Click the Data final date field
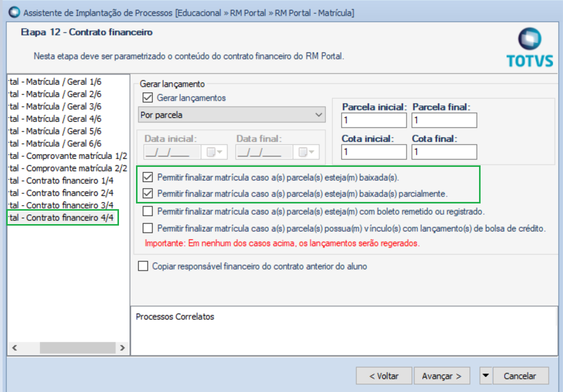The image size is (563, 392). [264, 152]
